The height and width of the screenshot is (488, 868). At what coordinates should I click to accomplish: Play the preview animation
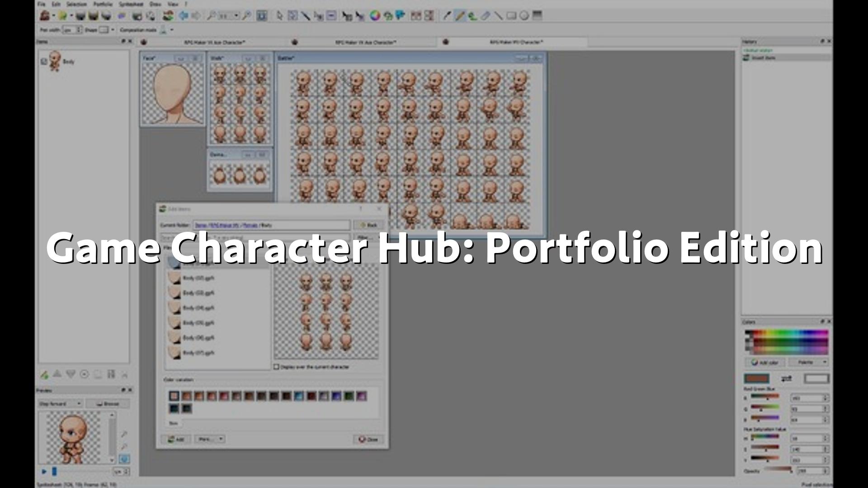coord(44,471)
